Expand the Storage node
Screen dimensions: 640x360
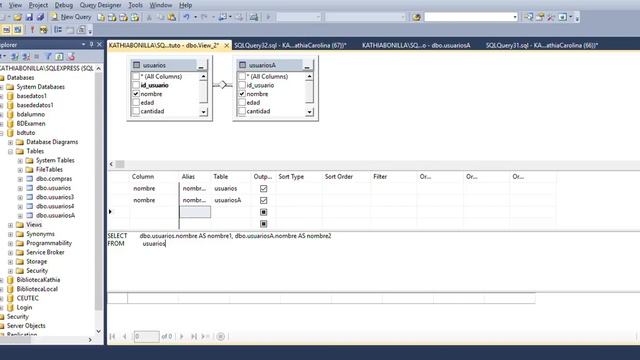(10, 262)
